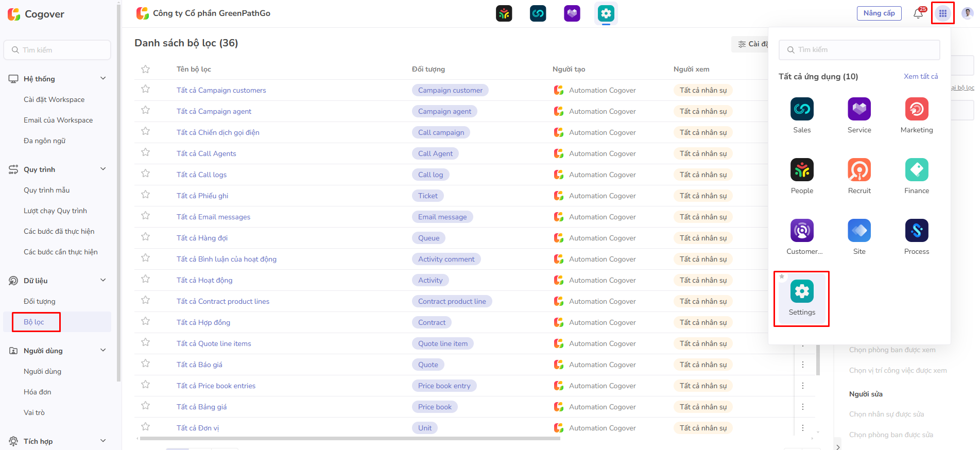Star the Tất cả Báo giá filter
The width and height of the screenshot is (980, 450).
(146, 364)
